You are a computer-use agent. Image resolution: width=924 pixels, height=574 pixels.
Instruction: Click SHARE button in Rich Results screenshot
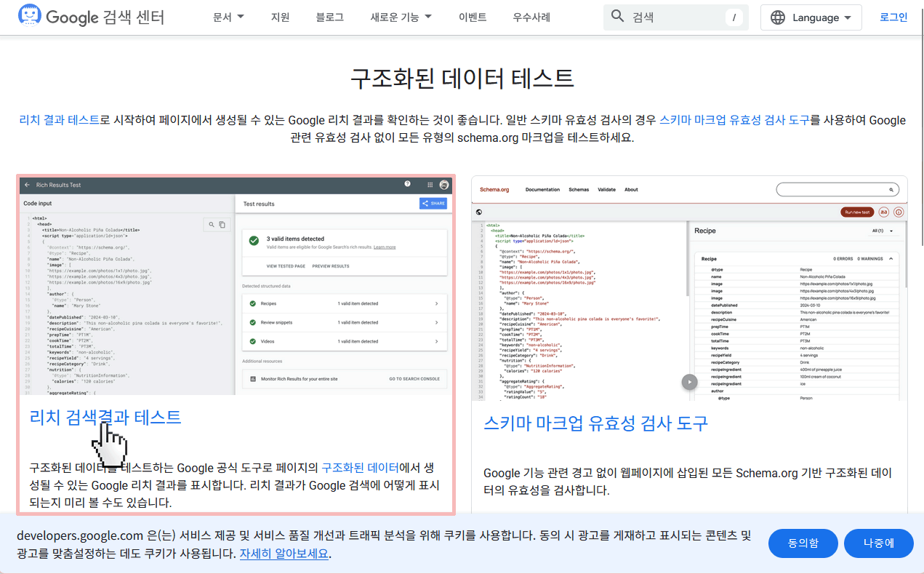pos(433,204)
